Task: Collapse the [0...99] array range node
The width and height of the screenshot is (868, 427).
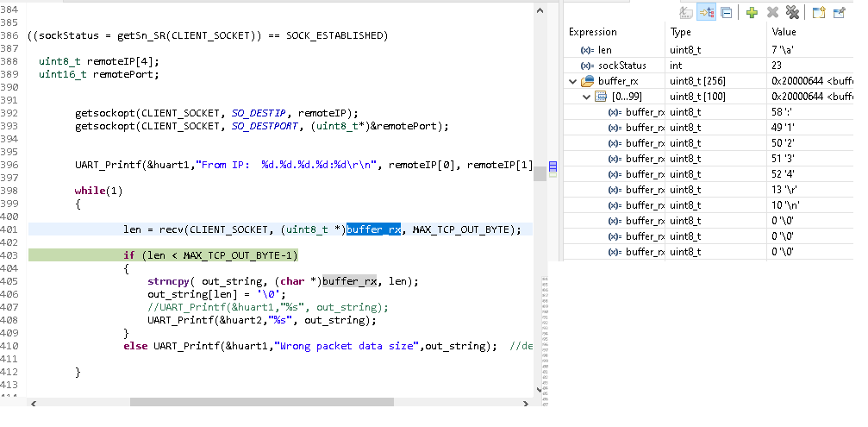Action: (x=587, y=97)
